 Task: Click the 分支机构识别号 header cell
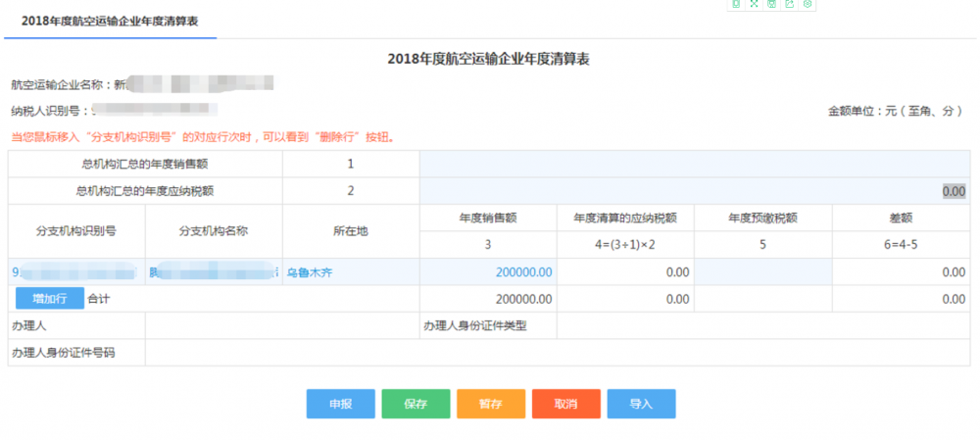pos(76,231)
